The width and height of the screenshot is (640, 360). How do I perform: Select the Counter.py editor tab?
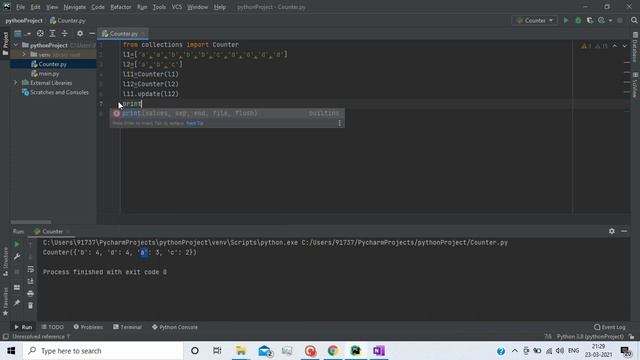tap(123, 33)
